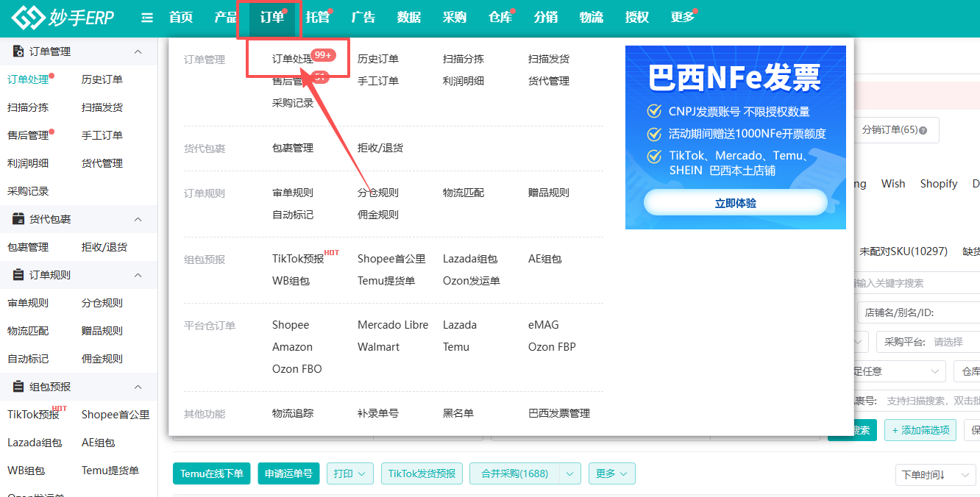Viewport: 980px width, 497px height.
Task: Open the 首页 top navigation tab
Action: coord(181,18)
